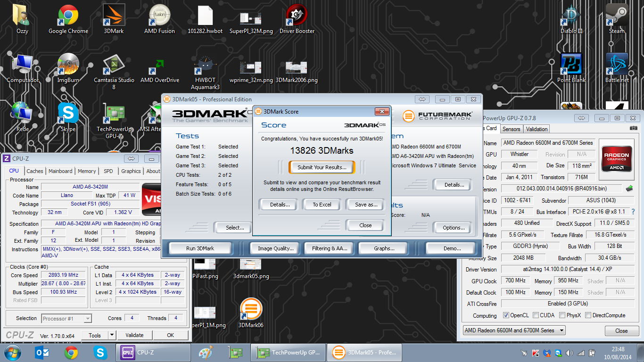The height and width of the screenshot is (362, 644).
Task: Launch Point Blank shortcut
Action: pos(571,68)
